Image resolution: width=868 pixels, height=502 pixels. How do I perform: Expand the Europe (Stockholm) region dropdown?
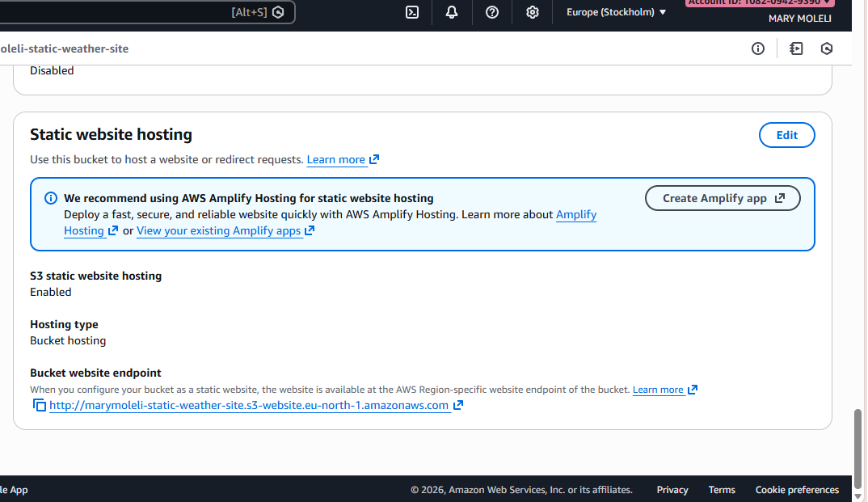point(617,12)
